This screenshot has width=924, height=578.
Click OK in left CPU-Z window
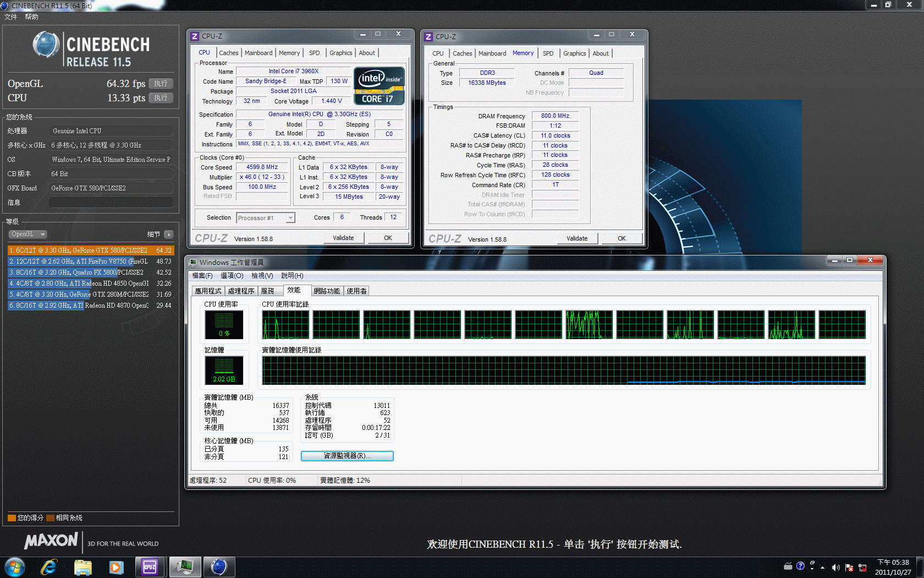pyautogui.click(x=388, y=238)
